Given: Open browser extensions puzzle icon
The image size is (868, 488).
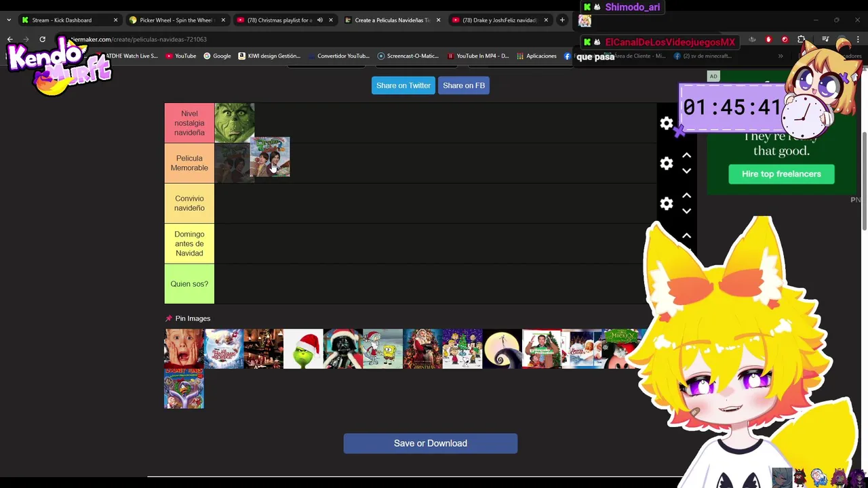Looking at the screenshot, I should point(802,39).
